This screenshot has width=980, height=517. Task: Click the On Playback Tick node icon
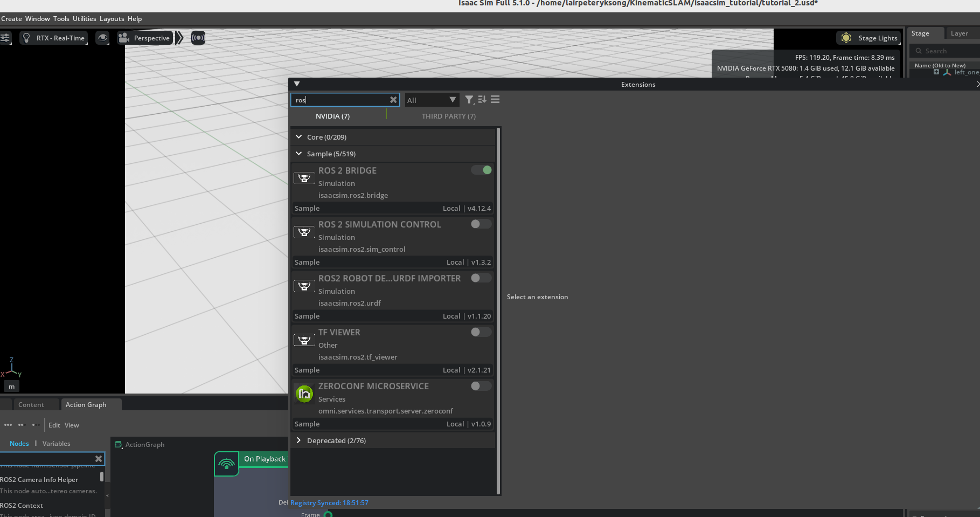(x=227, y=464)
